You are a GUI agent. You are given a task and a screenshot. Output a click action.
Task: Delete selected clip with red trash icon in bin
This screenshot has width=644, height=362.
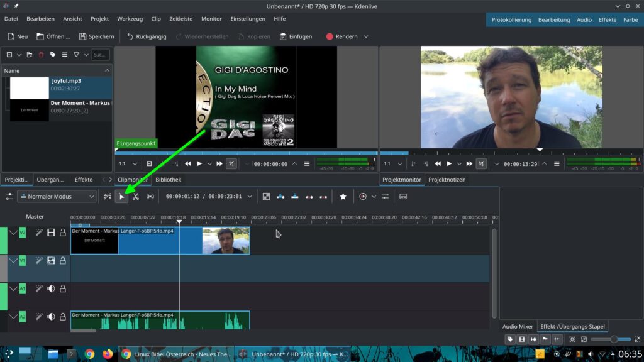(41, 55)
